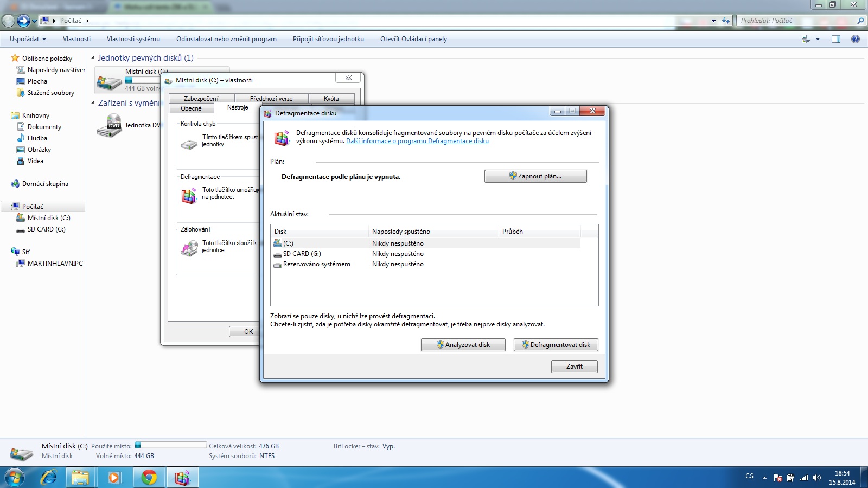868x488 pixels.
Task: Toggle the preview pane icon
Action: (x=835, y=39)
